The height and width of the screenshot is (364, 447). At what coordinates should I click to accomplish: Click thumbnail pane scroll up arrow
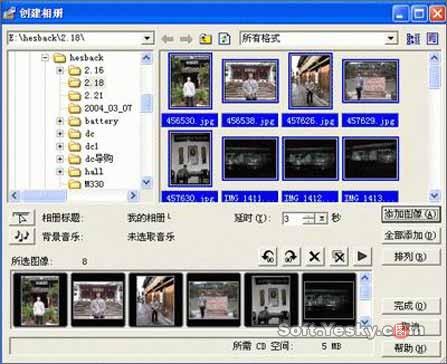434,58
